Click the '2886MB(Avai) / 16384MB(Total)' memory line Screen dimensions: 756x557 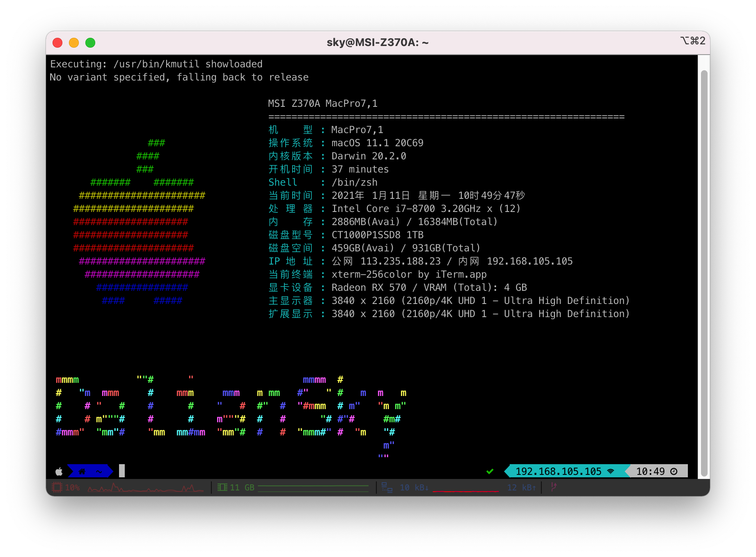pyautogui.click(x=415, y=222)
